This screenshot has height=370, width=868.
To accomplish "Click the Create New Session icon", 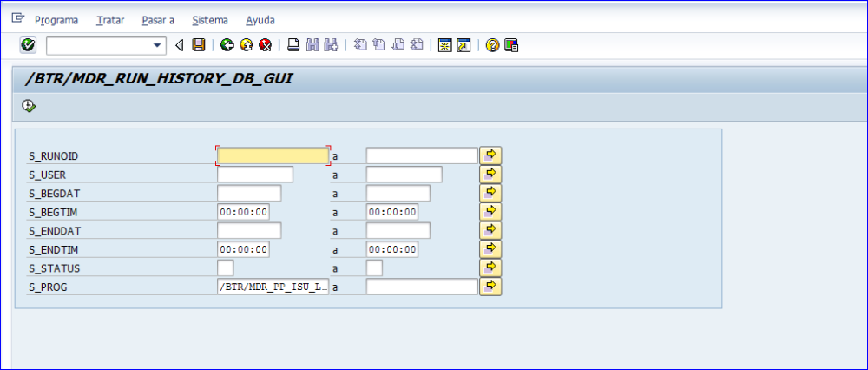I will 444,45.
